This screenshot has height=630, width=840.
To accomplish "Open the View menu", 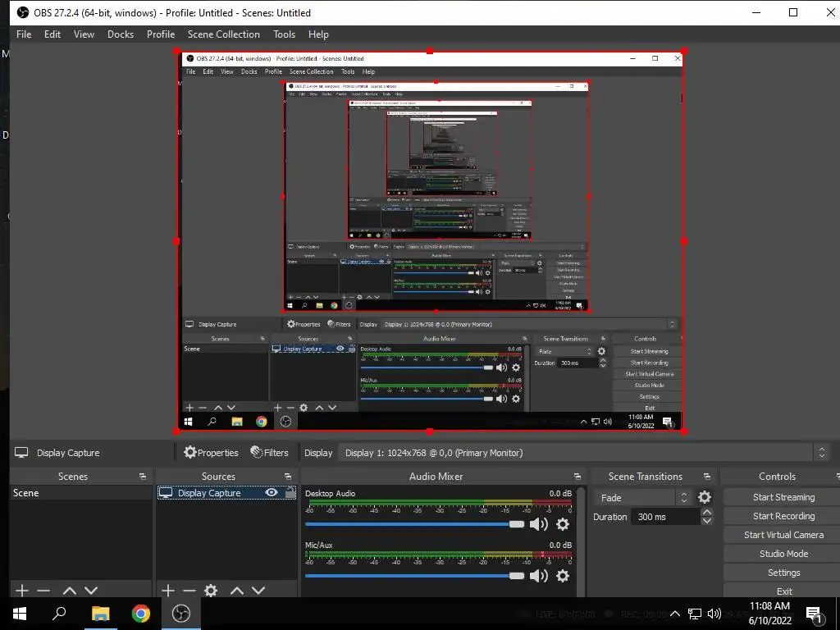I will pyautogui.click(x=84, y=34).
